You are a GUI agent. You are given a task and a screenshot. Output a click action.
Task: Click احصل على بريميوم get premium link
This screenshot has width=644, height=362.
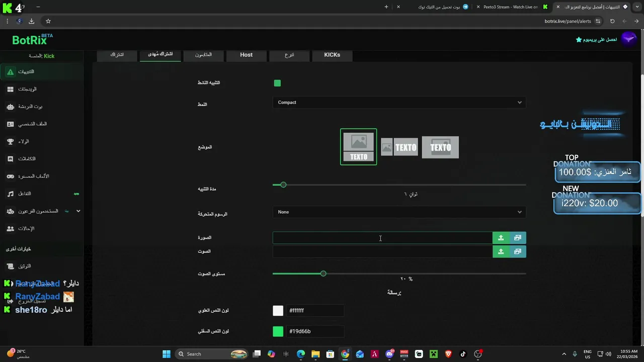pos(596,40)
